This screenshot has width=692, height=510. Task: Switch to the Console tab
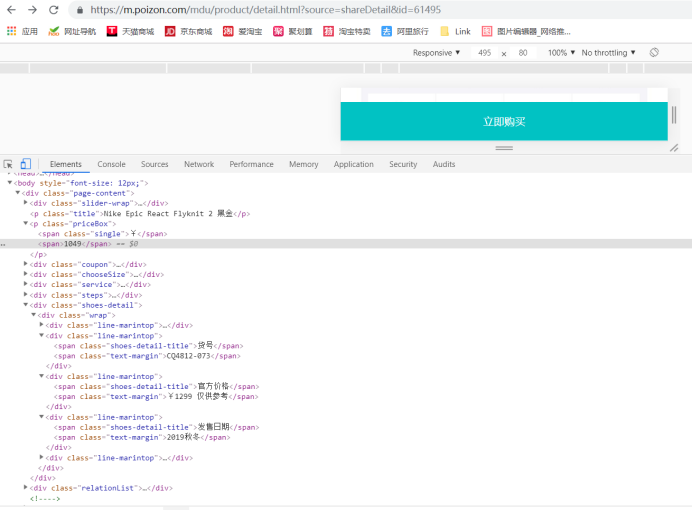coord(112,164)
